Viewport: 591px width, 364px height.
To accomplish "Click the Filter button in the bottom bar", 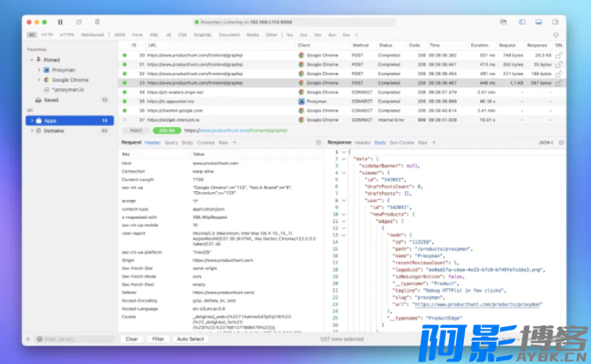I will point(158,339).
